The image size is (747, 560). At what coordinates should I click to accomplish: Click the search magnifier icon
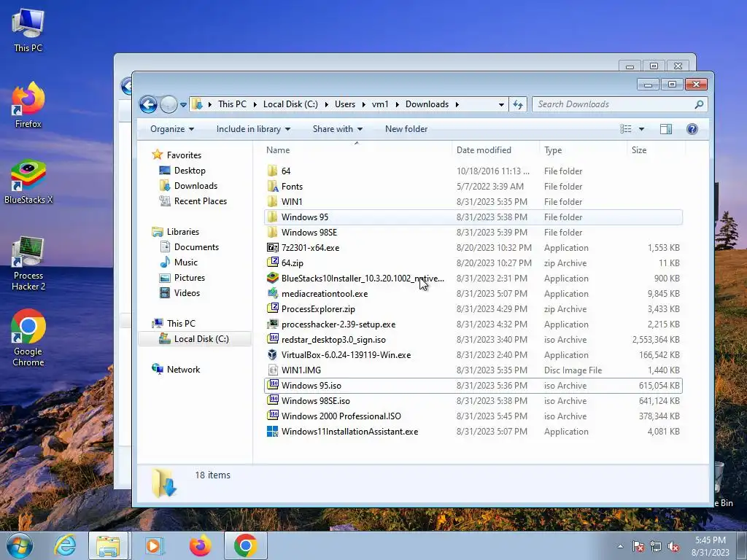point(699,104)
